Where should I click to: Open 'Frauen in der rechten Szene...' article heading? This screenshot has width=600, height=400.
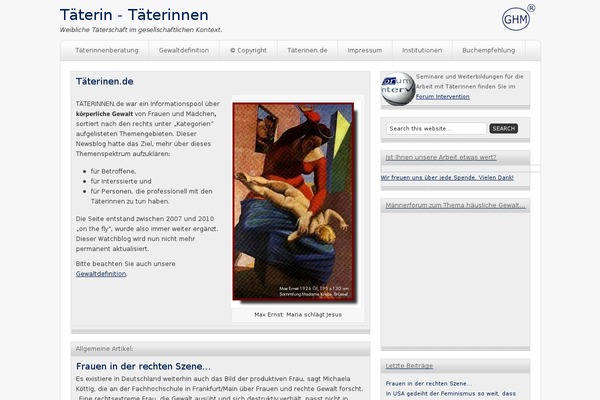(143, 366)
